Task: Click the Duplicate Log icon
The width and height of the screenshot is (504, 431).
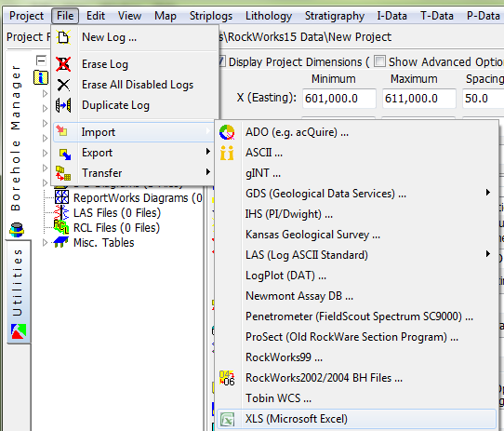Action: 63,105
